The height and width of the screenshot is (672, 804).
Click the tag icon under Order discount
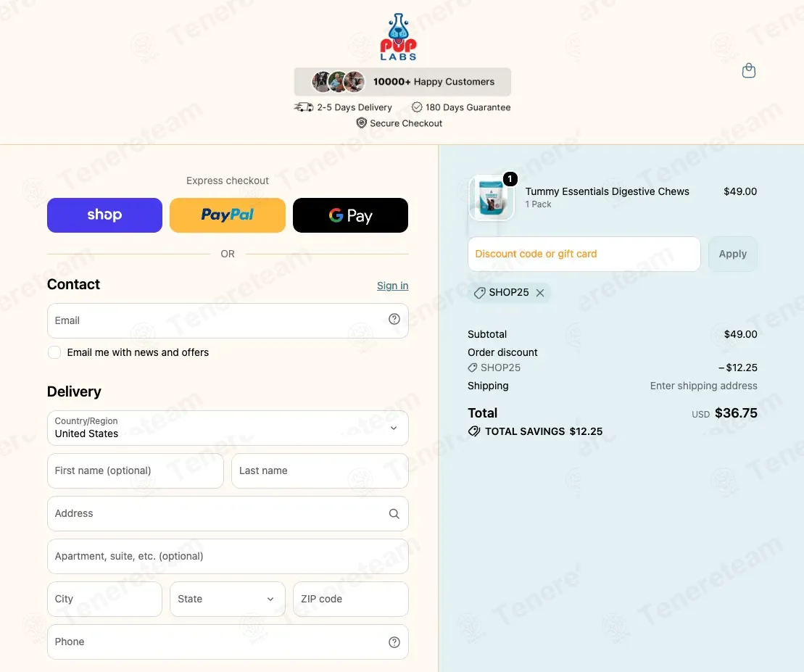[472, 368]
